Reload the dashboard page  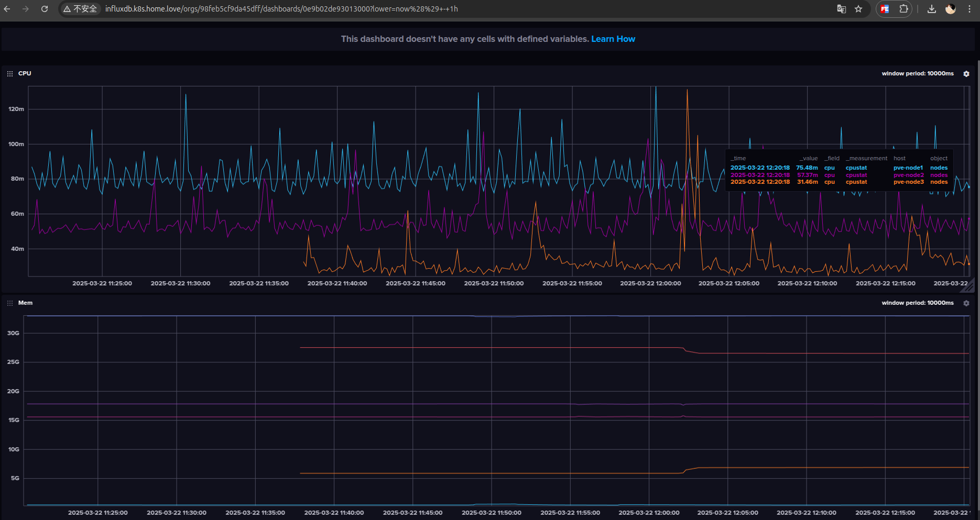45,8
